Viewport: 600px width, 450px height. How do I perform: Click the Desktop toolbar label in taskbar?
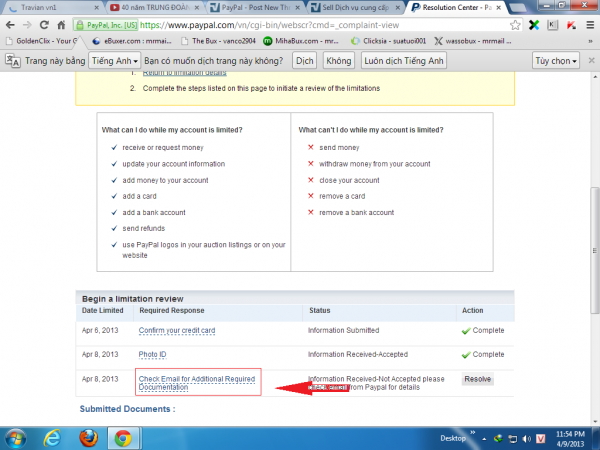click(453, 438)
